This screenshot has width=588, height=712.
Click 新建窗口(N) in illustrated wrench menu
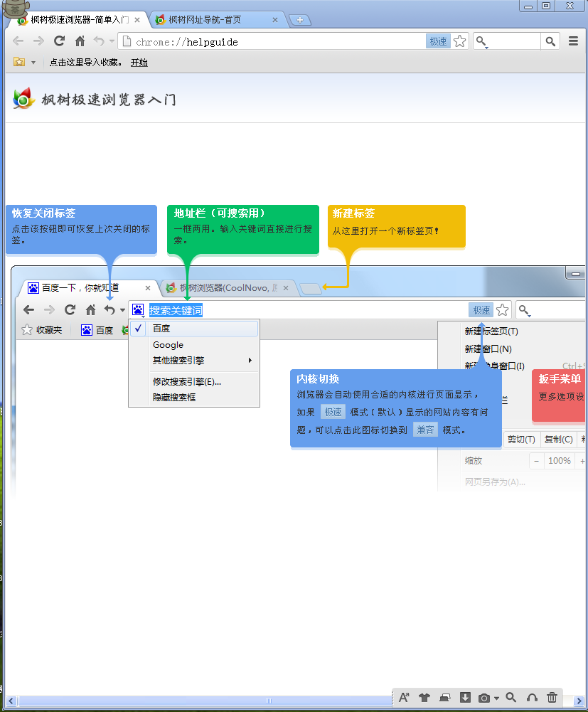488,349
